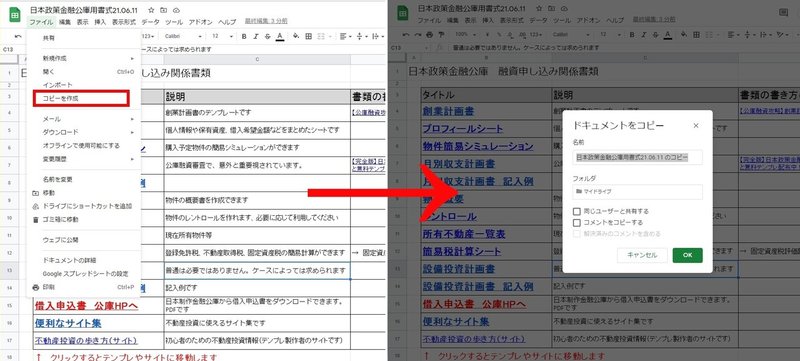Open vertical align dropdown in left screenshot
The width and height of the screenshot is (800, 361).
pos(361,37)
